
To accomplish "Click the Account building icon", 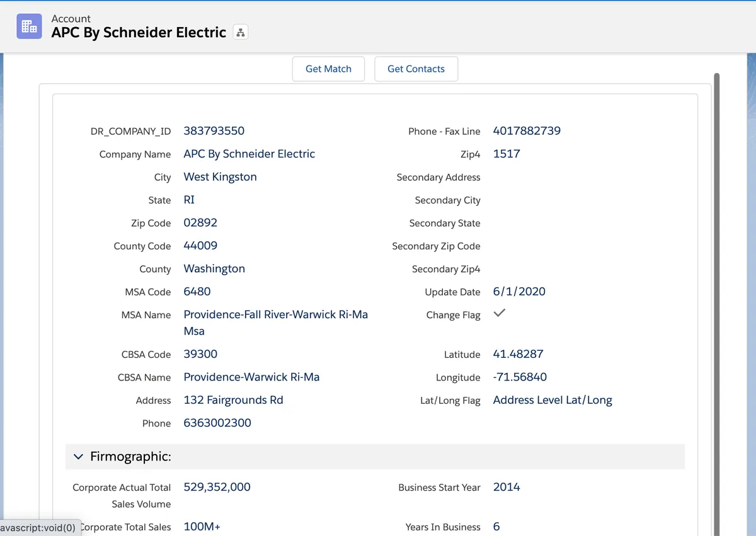I will [x=29, y=26].
